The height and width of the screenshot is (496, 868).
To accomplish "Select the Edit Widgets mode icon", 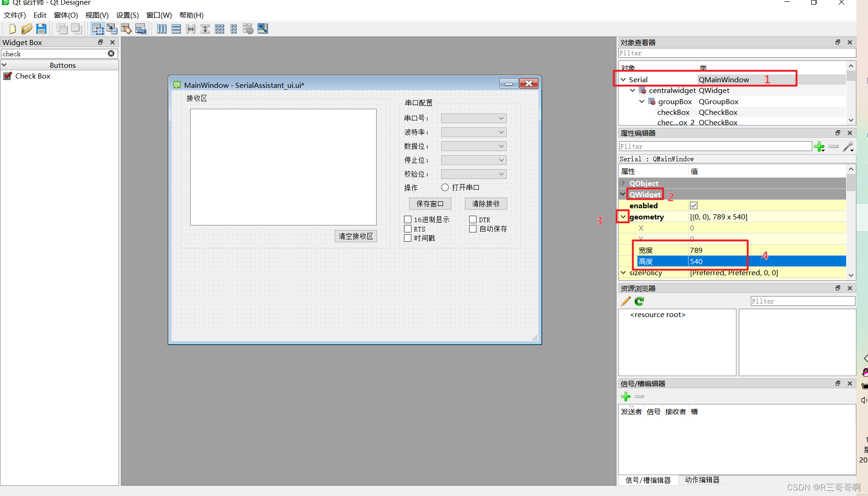I will click(98, 29).
